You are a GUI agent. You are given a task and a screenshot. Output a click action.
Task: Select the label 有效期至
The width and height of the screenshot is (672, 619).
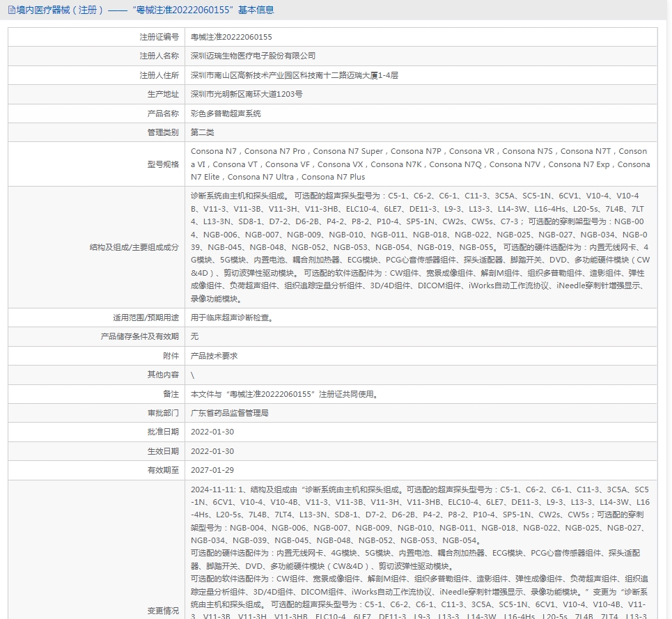[163, 470]
